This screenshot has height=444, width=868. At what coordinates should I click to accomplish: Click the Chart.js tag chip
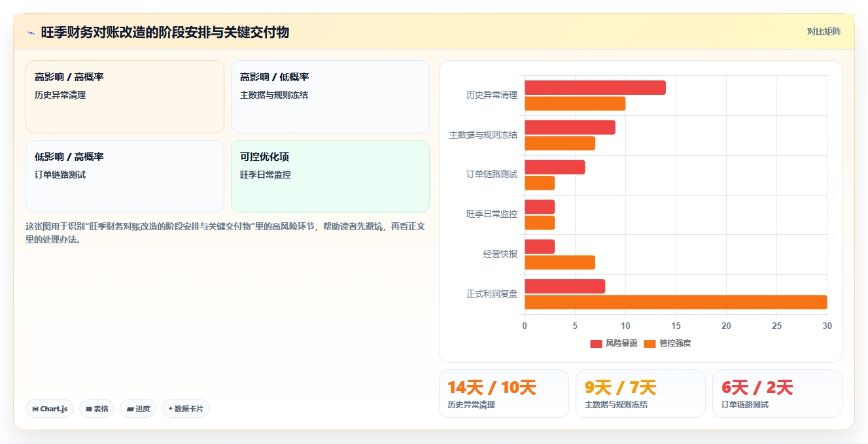tap(50, 409)
